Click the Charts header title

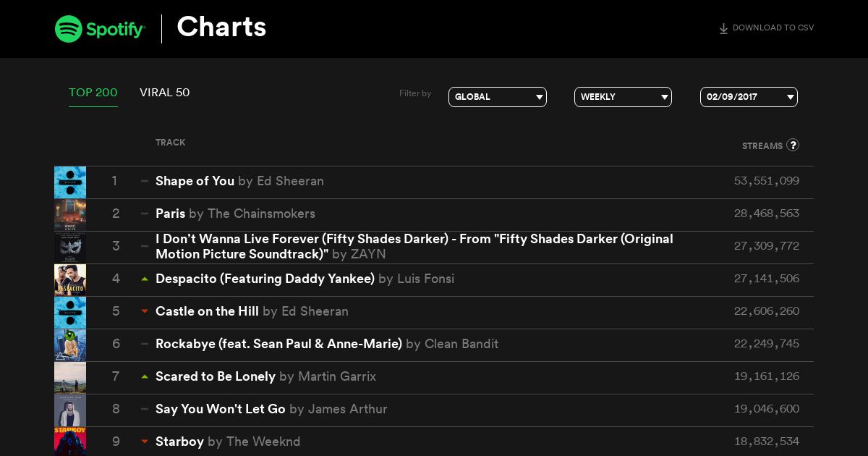pyautogui.click(x=221, y=28)
